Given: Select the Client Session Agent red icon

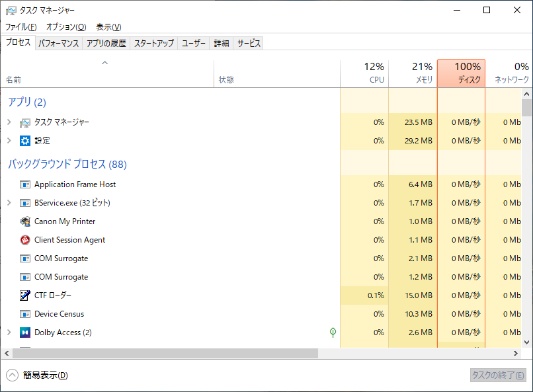Looking at the screenshot, I should point(25,240).
